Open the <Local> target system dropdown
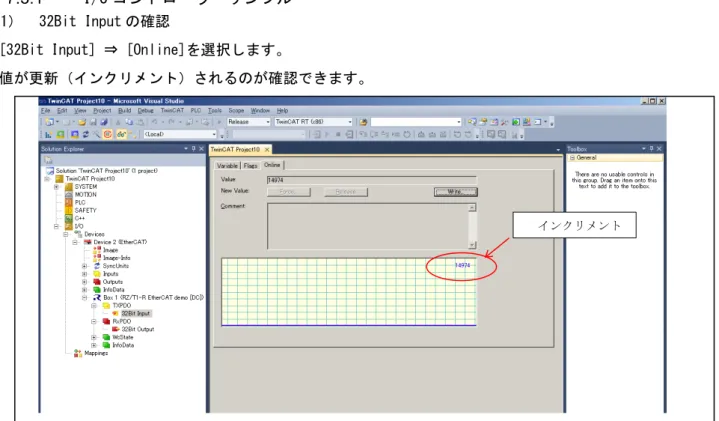This screenshot has height=421, width=719. tap(180, 134)
